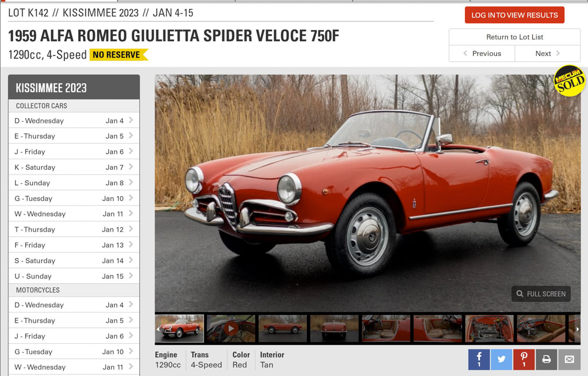Screen dimensions: 588x376
Task: Go to the Next lot
Action: [x=547, y=53]
